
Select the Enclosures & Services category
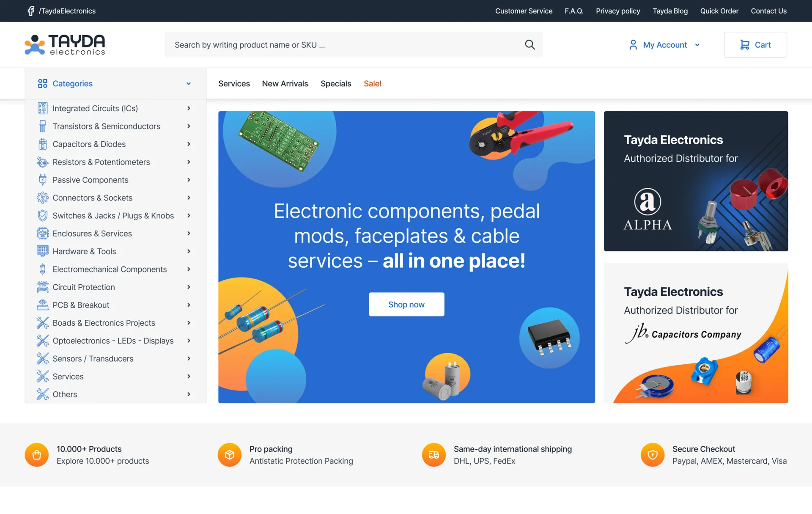[x=92, y=234]
